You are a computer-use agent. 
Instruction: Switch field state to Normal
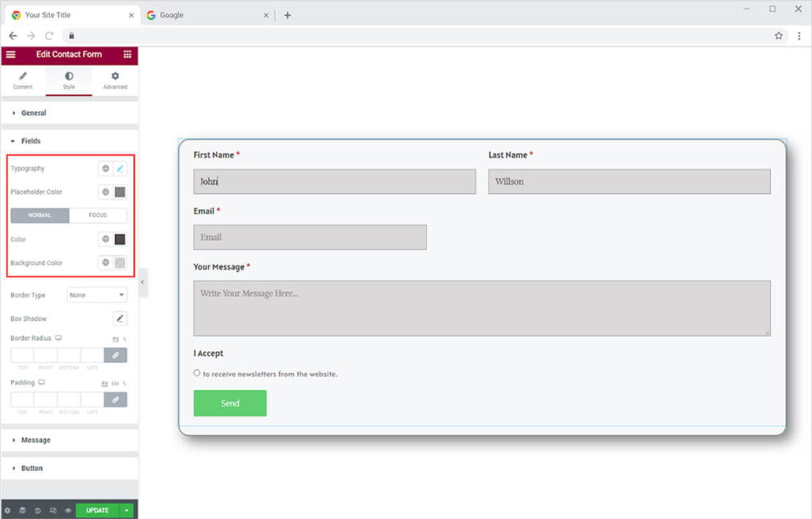[40, 216]
